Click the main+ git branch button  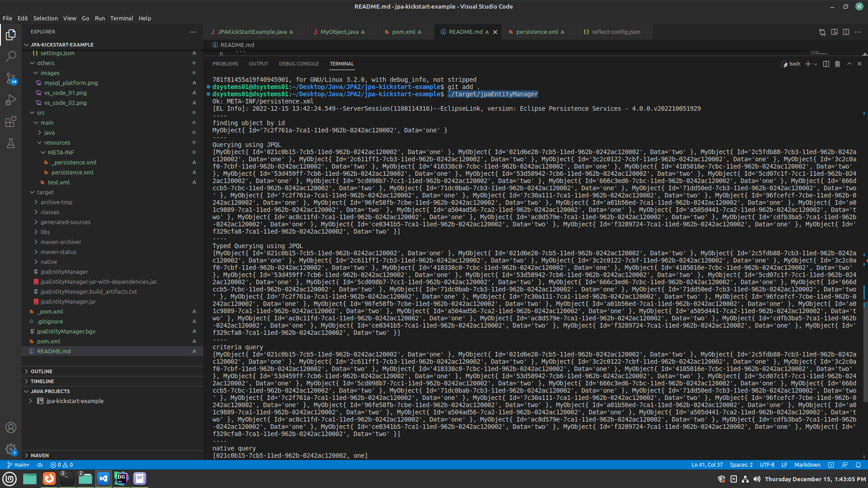tap(19, 465)
